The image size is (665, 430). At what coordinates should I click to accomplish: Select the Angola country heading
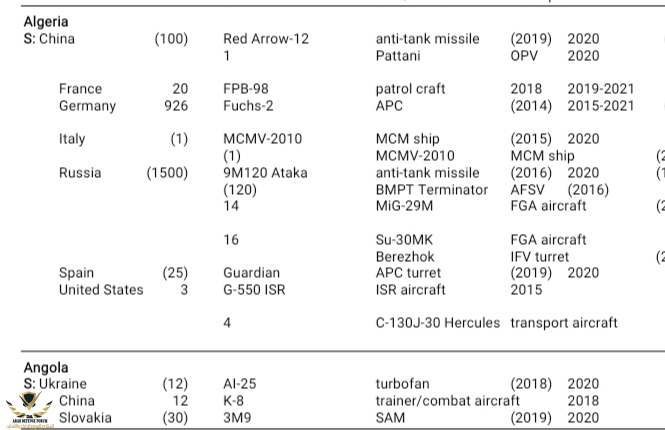pos(45,368)
